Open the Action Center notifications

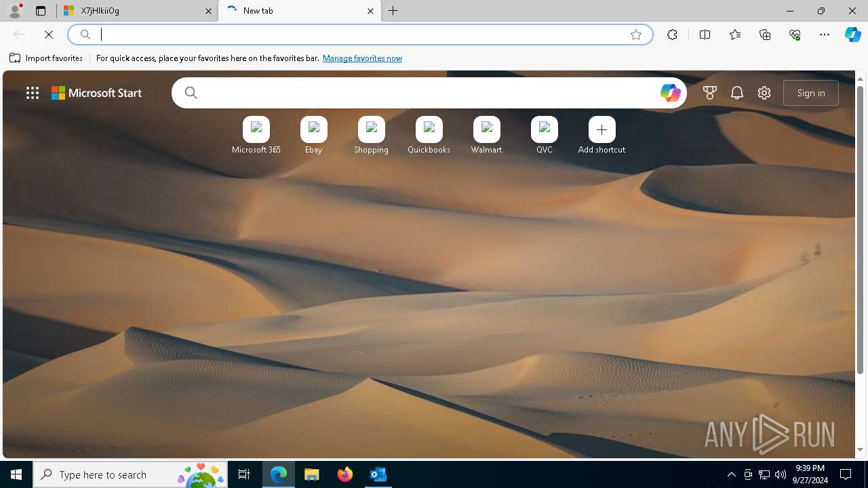846,474
